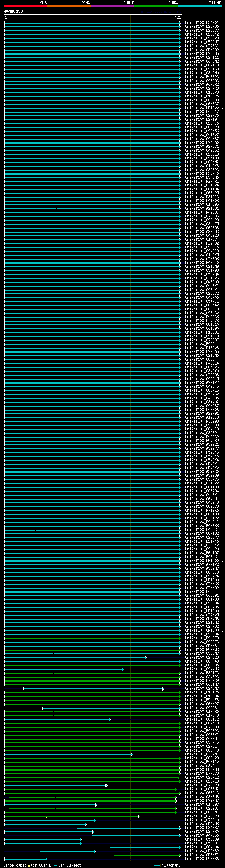This screenshot has height=868, width=225.
Task: Click the query length value 421
Action: tap(178, 17)
